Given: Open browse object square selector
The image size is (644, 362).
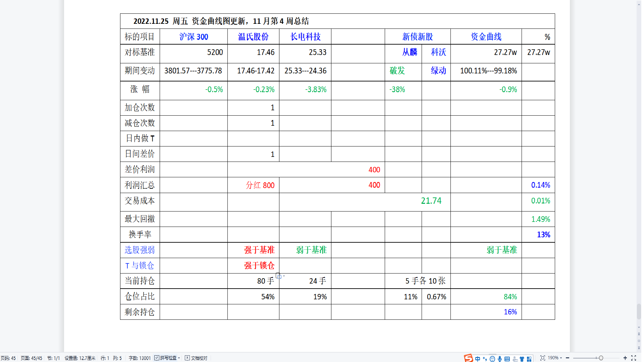Looking at the screenshot, I should [639, 341].
